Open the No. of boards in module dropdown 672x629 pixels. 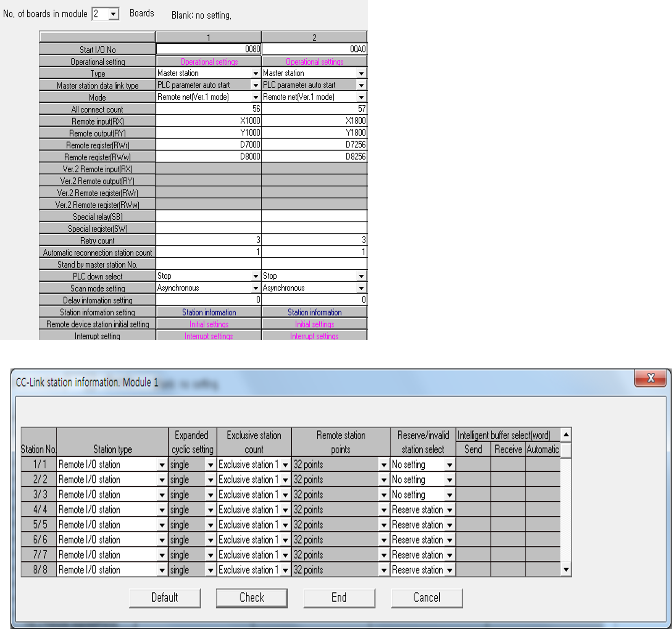[113, 14]
